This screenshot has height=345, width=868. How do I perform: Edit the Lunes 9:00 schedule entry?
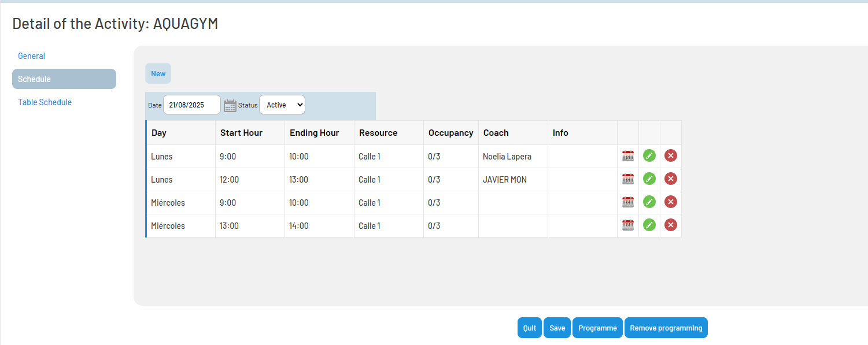tap(649, 155)
